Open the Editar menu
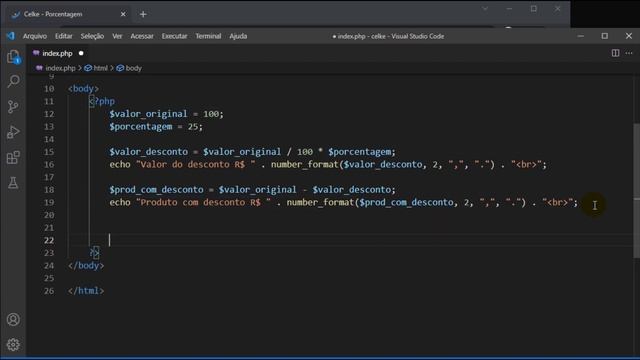The image size is (640, 360). click(x=64, y=36)
